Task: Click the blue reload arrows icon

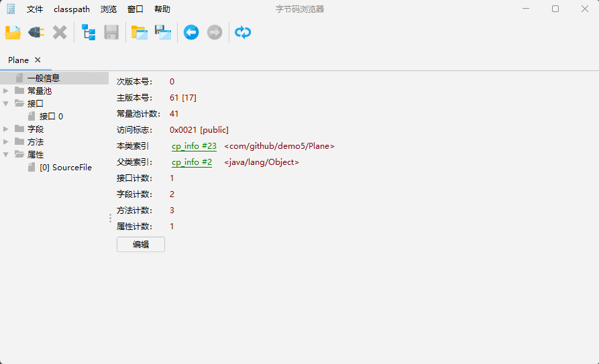Action: tap(243, 32)
